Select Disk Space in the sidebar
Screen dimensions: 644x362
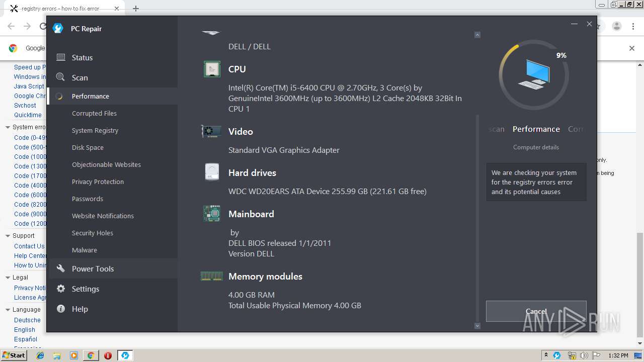click(x=88, y=147)
